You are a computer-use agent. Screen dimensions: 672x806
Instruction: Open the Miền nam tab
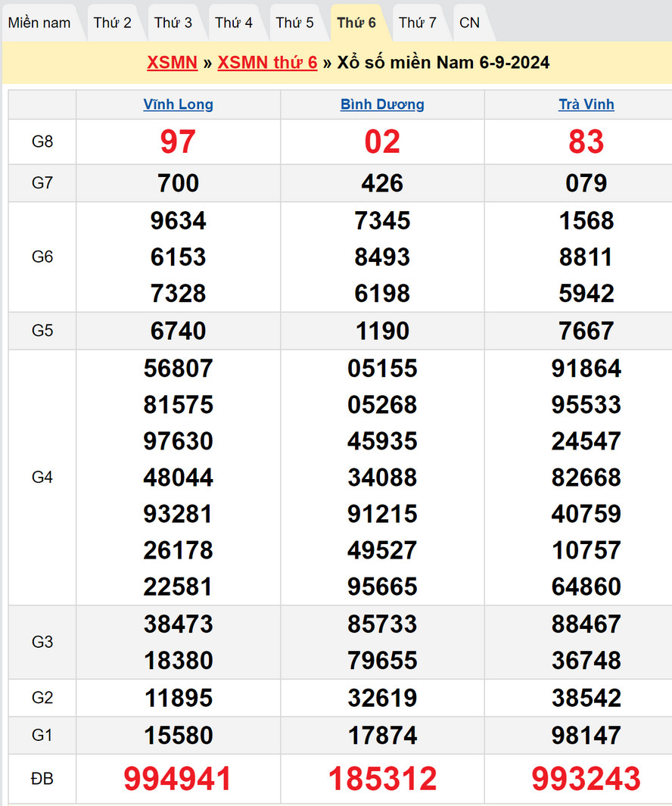(39, 23)
